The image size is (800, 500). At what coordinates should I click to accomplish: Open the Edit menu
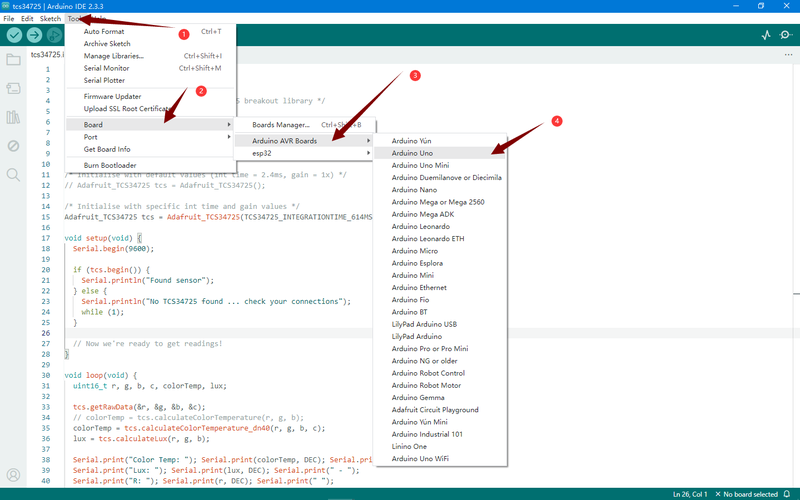(x=27, y=18)
